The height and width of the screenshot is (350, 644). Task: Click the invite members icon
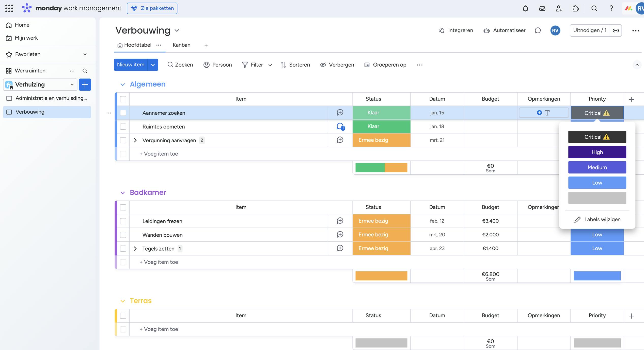point(559,8)
